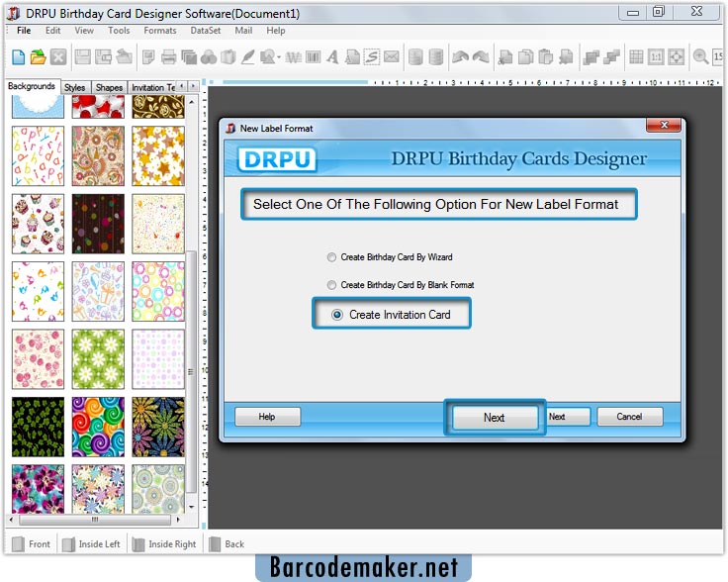Click the Save floppy disk icon
This screenshot has height=582, width=728.
pyautogui.click(x=83, y=57)
